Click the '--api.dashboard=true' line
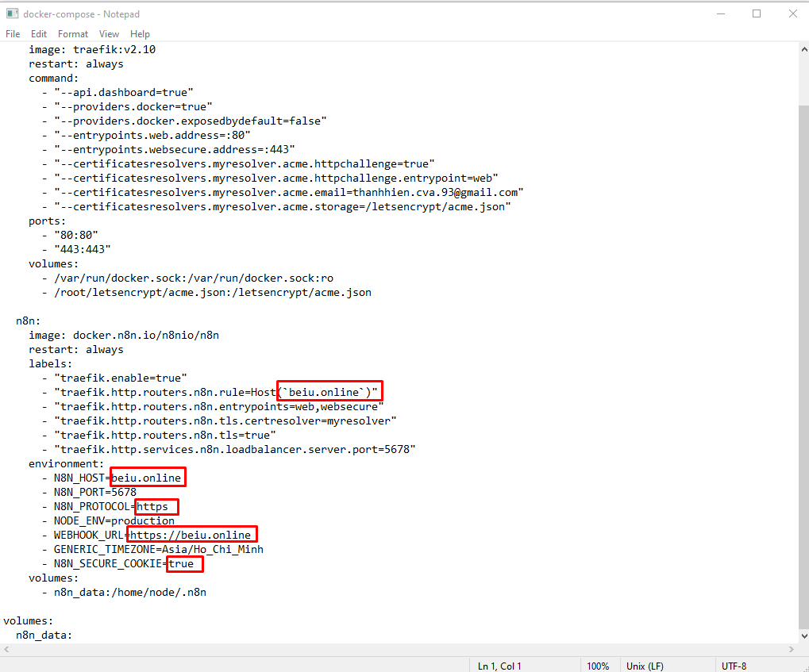Screen dimensions: 809x672 pos(117,92)
